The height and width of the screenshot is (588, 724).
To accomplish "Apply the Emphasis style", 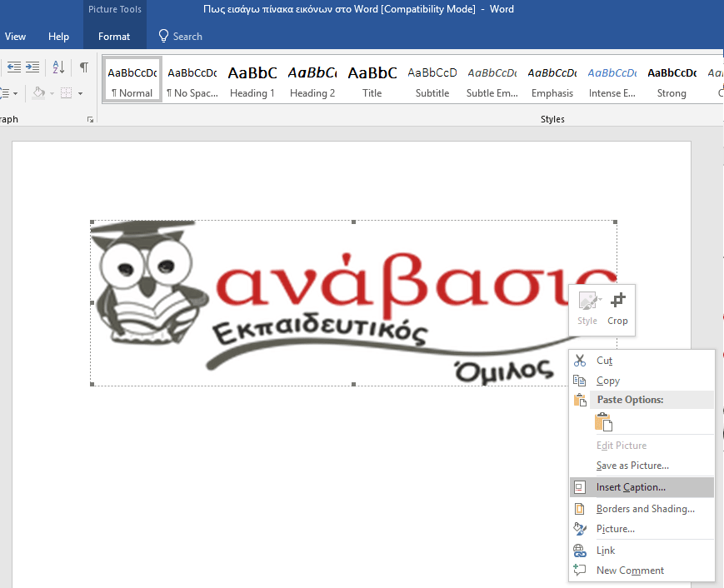I will tap(552, 79).
